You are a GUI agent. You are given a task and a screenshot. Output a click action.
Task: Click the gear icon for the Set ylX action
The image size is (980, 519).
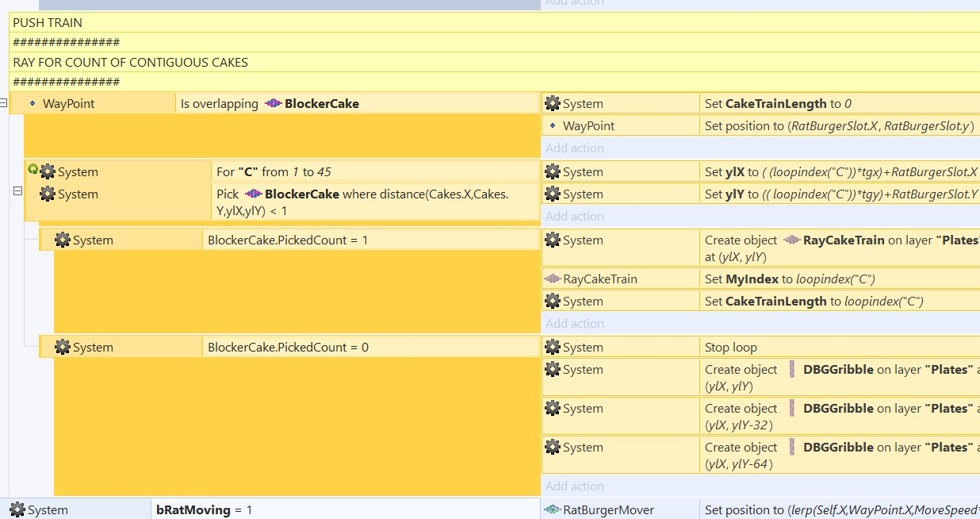click(x=553, y=171)
